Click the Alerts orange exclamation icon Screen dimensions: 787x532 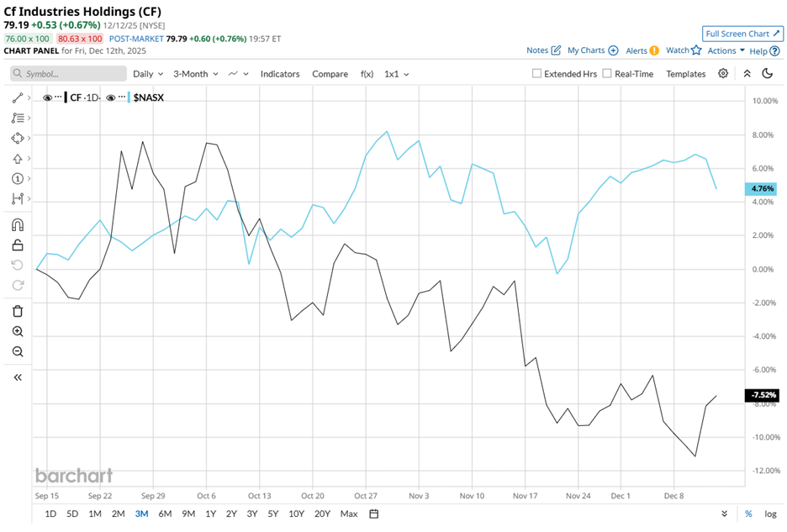point(654,50)
